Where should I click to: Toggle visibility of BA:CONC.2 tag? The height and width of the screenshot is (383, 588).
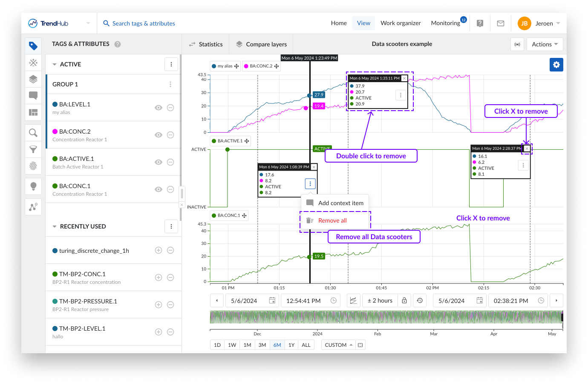pyautogui.click(x=159, y=135)
